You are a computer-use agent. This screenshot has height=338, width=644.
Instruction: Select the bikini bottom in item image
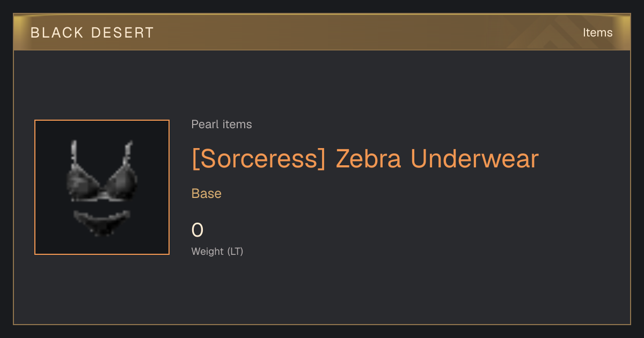[x=102, y=223]
